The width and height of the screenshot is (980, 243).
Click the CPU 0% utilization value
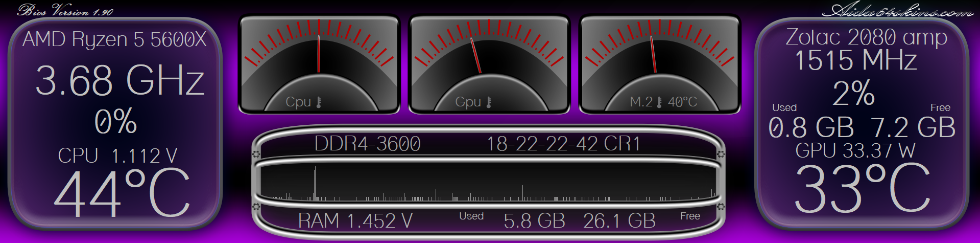click(115, 122)
